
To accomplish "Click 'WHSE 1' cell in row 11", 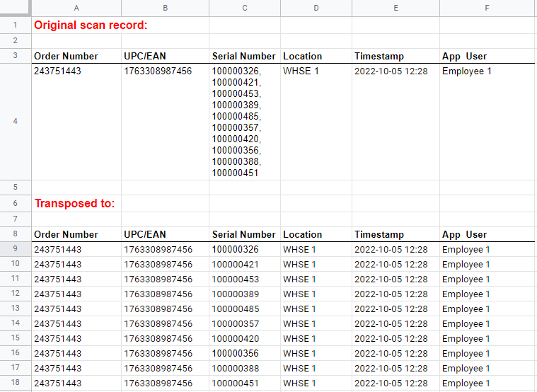I will pos(316,279).
